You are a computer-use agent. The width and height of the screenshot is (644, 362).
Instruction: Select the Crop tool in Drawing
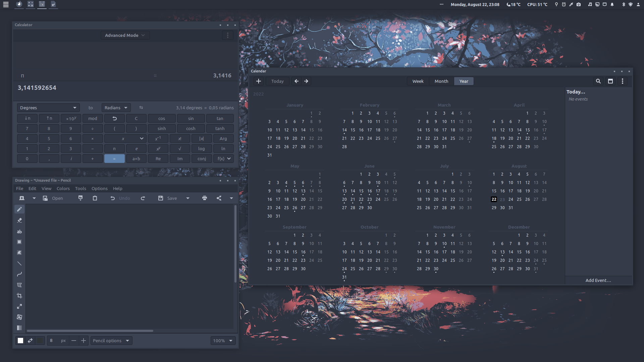(x=19, y=296)
